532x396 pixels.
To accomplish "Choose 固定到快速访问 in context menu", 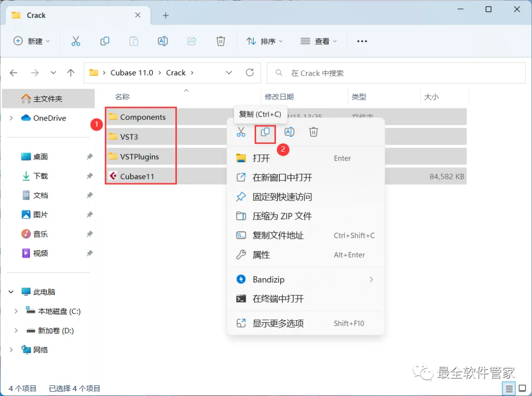I will tap(305, 197).
